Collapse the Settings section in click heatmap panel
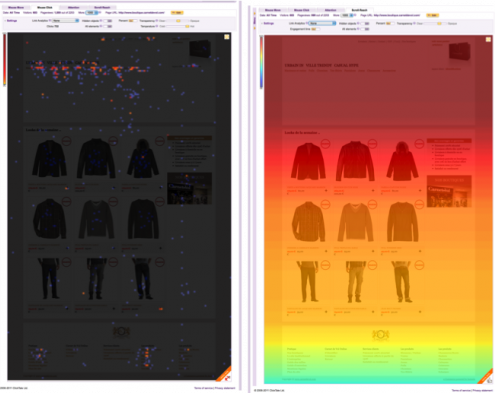 pos(11,21)
